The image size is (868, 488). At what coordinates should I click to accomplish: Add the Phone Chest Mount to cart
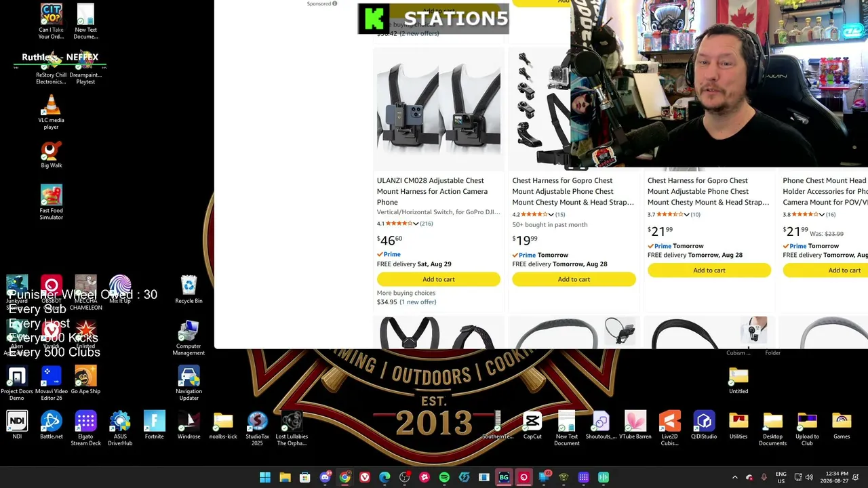point(825,270)
